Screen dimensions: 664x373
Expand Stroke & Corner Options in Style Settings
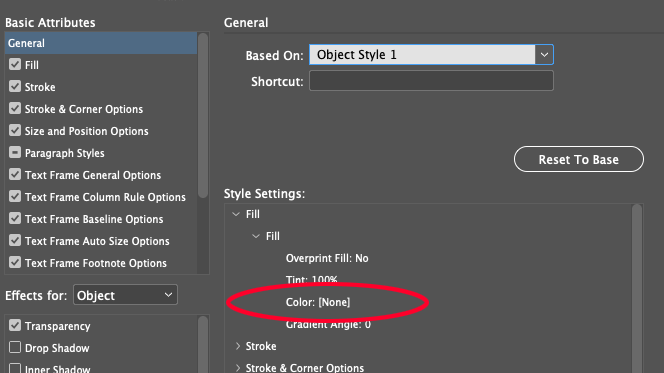(x=238, y=368)
